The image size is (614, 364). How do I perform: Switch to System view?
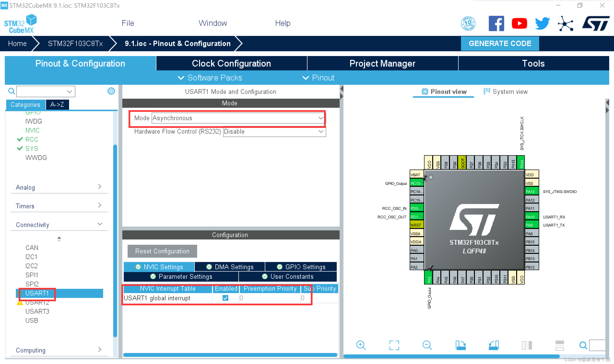click(505, 92)
